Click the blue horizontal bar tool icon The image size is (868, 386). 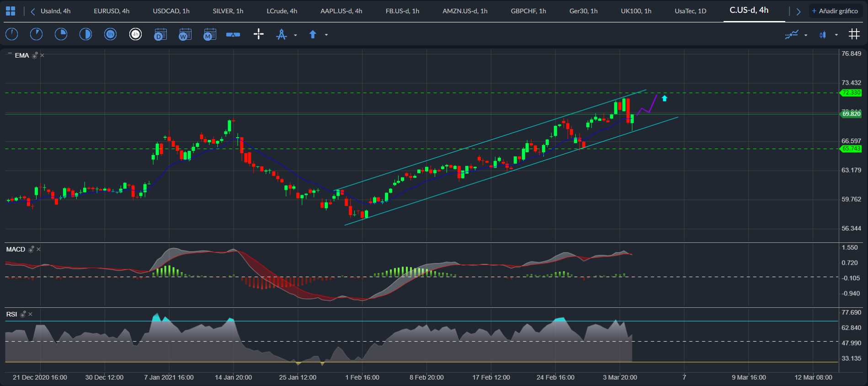tap(233, 35)
